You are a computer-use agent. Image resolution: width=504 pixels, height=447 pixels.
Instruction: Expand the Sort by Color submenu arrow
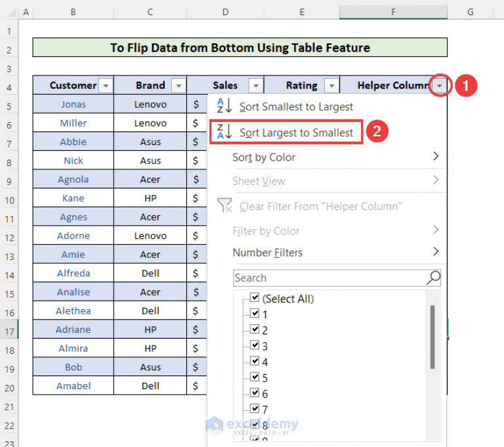436,156
